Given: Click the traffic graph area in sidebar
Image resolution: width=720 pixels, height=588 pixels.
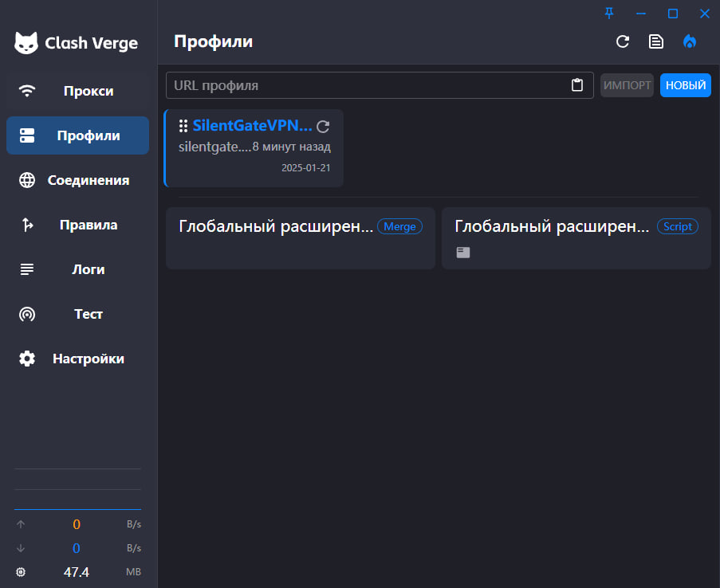Looking at the screenshot, I should [x=77, y=489].
